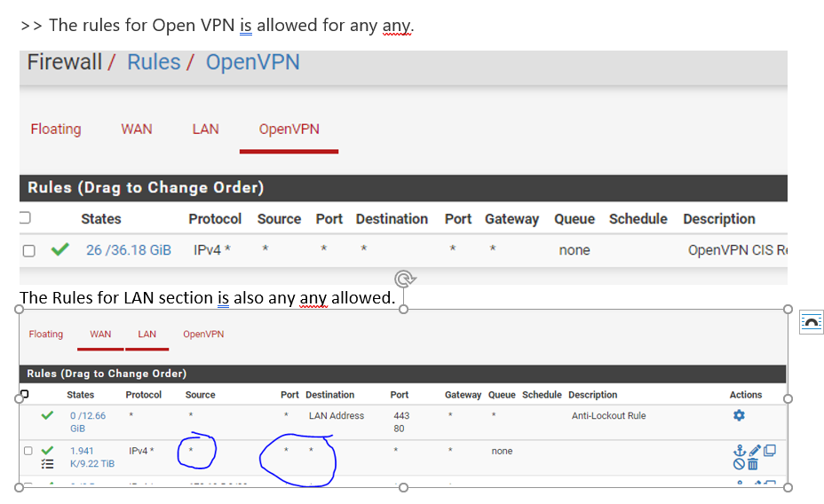Click the middle-right sizing handle of the picture

click(x=788, y=398)
